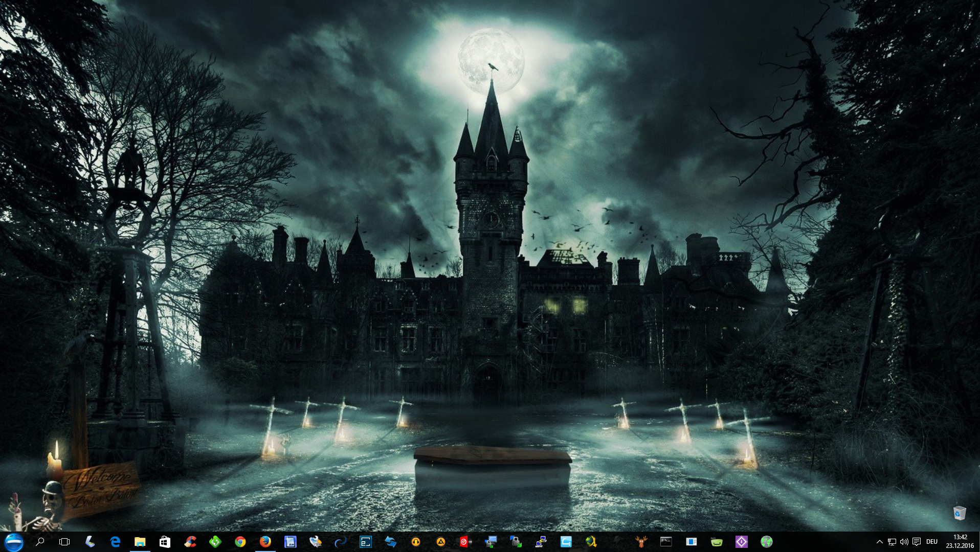Open Command Prompt from the taskbar
This screenshot has width=980, height=552.
(x=666, y=542)
